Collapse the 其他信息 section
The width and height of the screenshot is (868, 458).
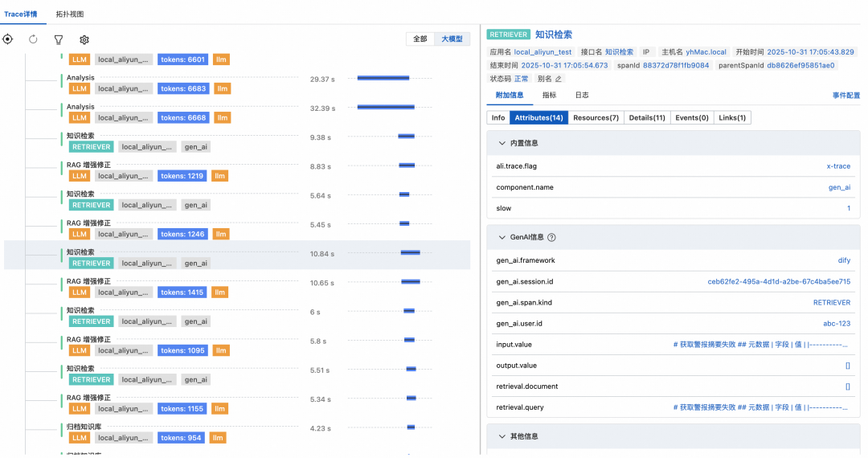point(502,436)
